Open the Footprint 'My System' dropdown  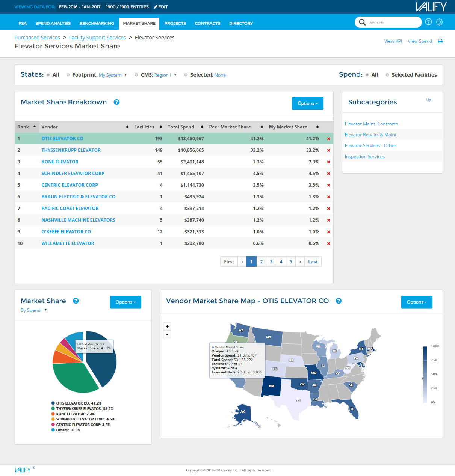(x=113, y=75)
